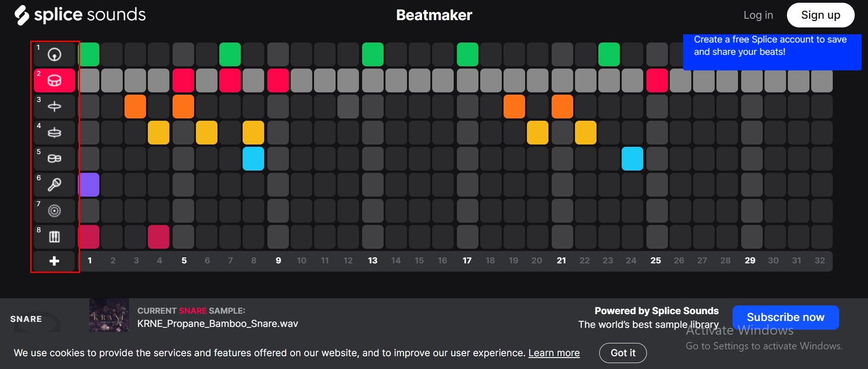
Task: Add a new track with plus button
Action: (x=54, y=261)
